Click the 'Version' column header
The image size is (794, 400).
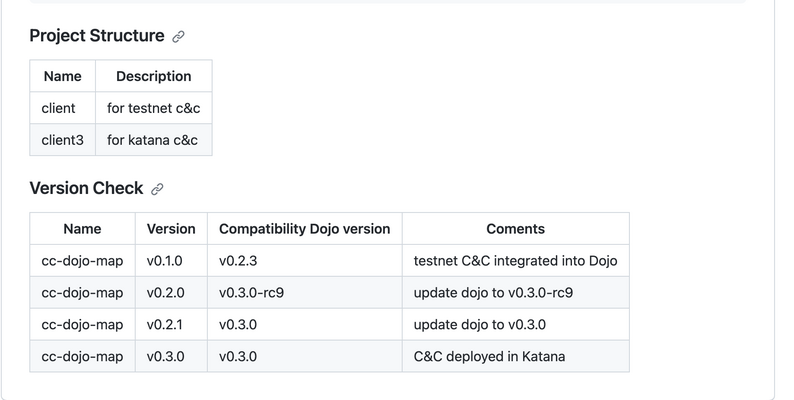pyautogui.click(x=171, y=228)
